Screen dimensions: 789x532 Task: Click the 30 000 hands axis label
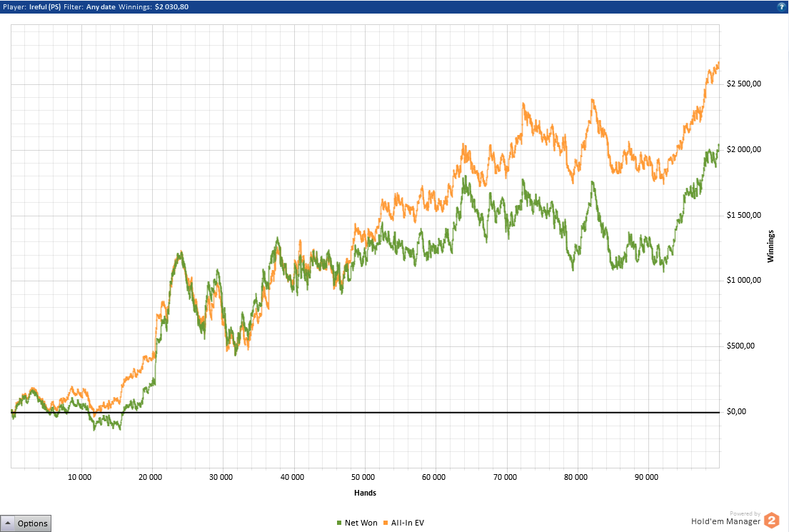click(x=221, y=477)
